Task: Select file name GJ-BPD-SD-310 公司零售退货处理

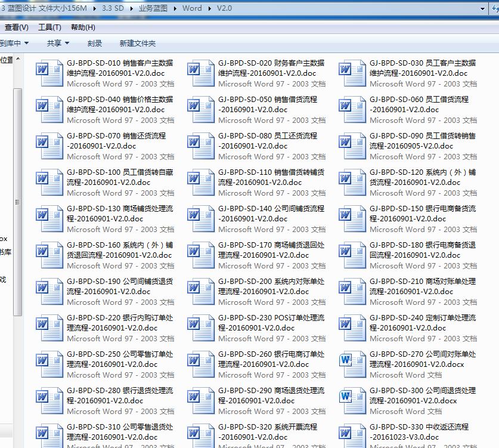Action: (x=120, y=432)
